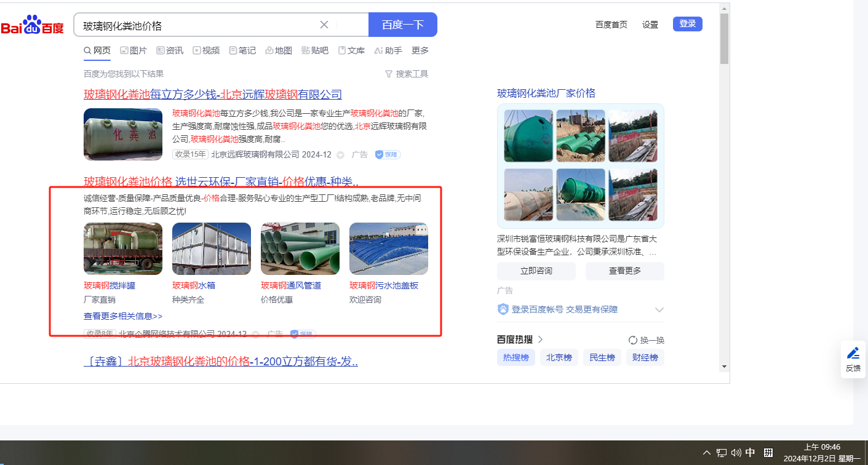Viewport: 868px width, 465px height.
Task: Open the 百度热搜 heading
Action: point(516,340)
